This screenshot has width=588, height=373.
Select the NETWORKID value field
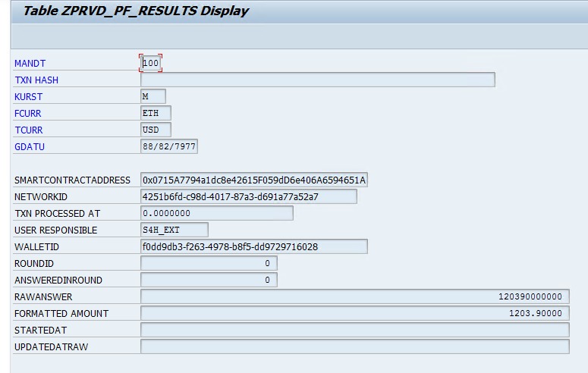click(x=249, y=196)
